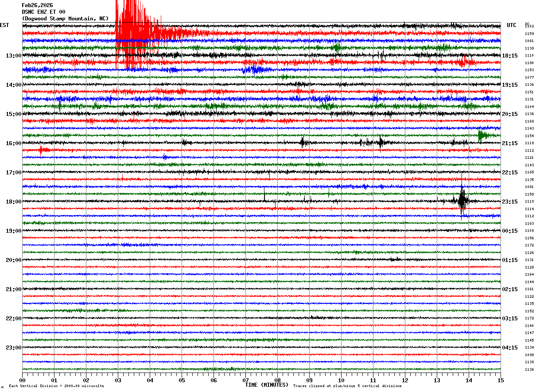
Task: Click the 04:15 UTC time label
Action: click(x=510, y=347)
